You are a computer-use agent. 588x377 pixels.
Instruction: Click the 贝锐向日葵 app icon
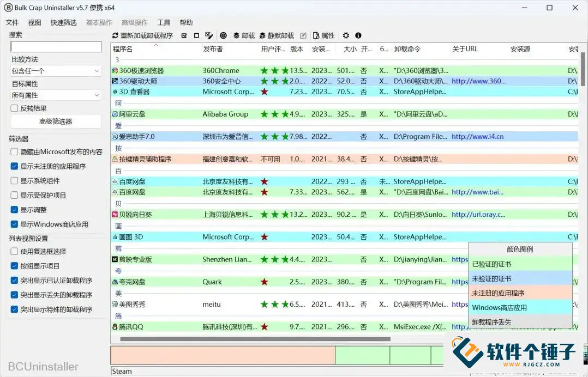pyautogui.click(x=115, y=215)
